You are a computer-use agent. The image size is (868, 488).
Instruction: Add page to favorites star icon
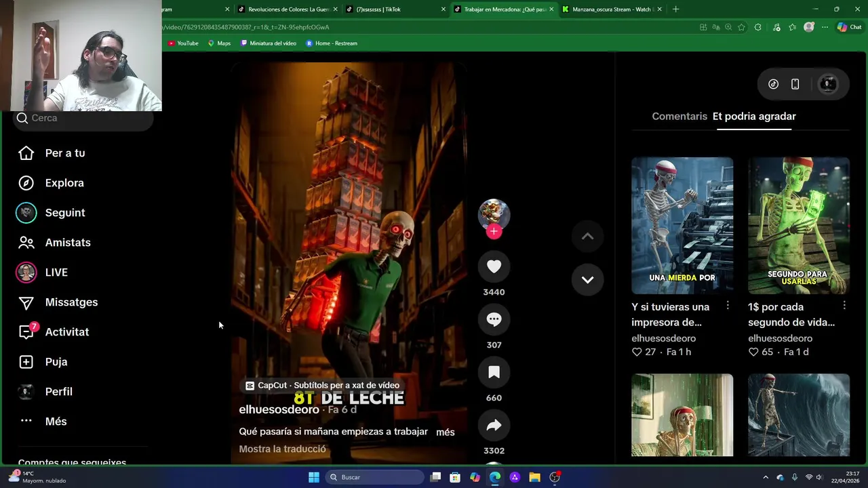[x=741, y=27]
